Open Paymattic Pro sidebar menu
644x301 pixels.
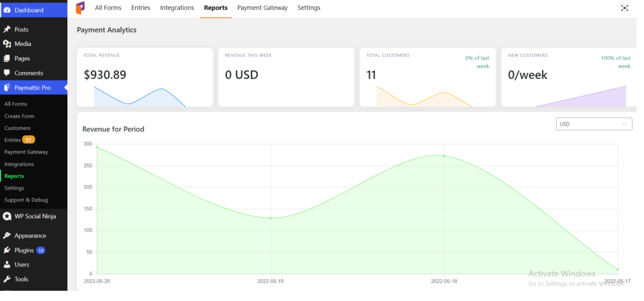(x=34, y=87)
